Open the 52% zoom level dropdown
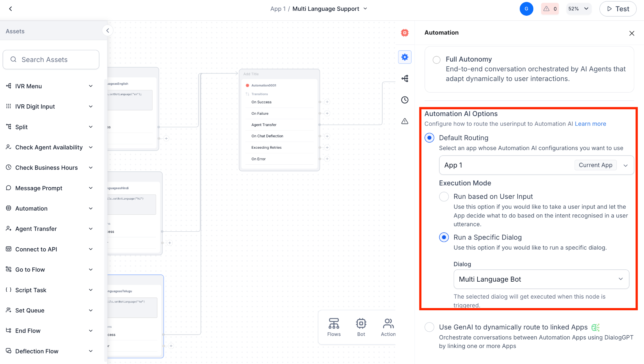This screenshot has width=644, height=364. tap(578, 9)
